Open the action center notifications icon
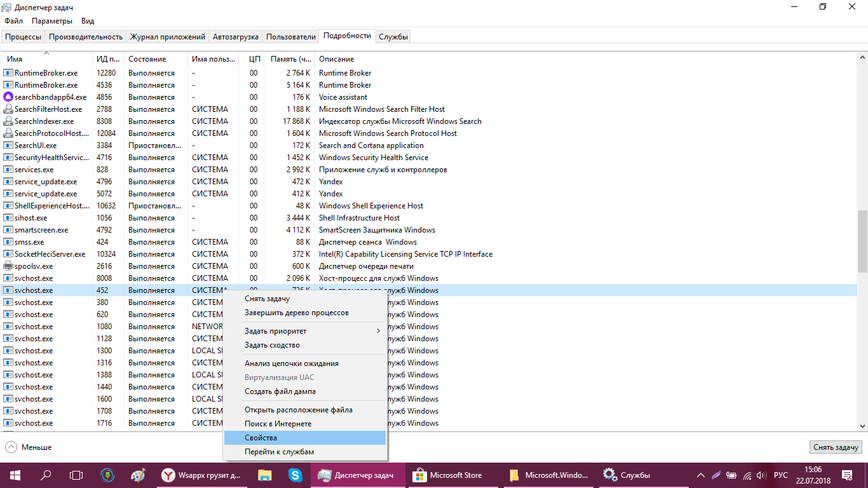Screen dimensions: 868x488 coord(847,475)
